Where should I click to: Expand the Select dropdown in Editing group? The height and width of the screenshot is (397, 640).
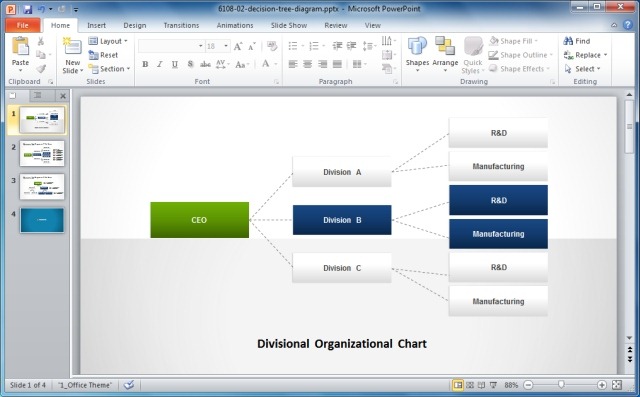coord(582,69)
